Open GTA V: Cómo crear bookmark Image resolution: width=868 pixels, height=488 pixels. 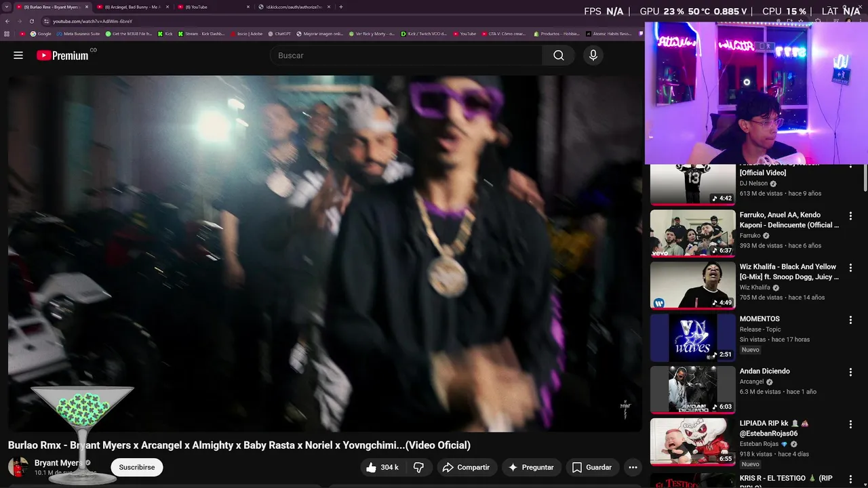pyautogui.click(x=502, y=33)
